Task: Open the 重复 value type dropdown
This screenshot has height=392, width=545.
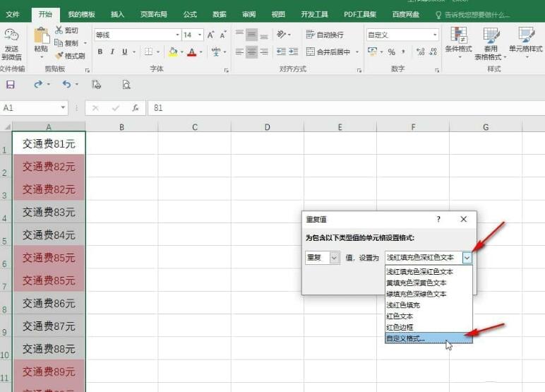Action: [334, 258]
